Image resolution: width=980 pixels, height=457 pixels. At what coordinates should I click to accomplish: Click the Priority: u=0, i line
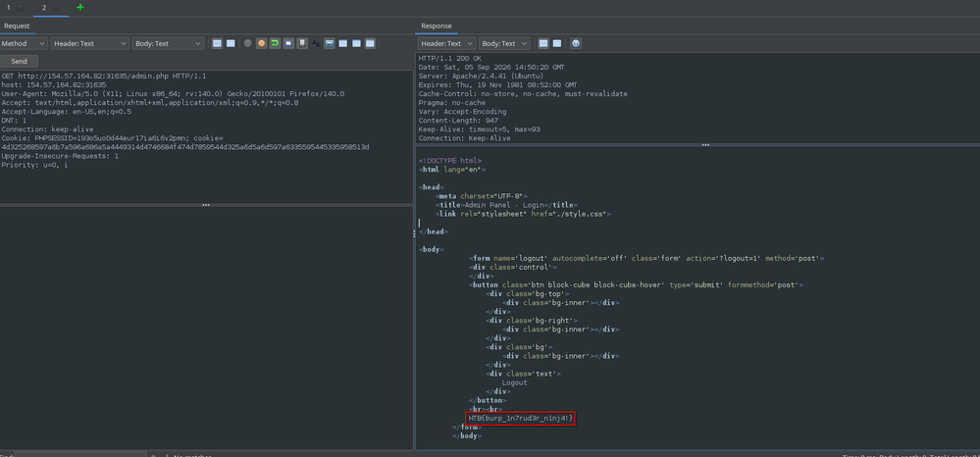pyautogui.click(x=35, y=165)
